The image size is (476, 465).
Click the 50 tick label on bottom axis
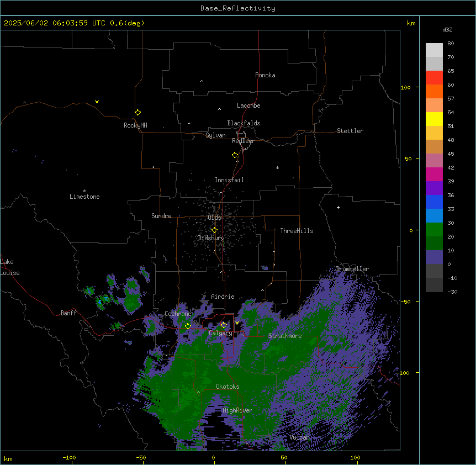284,457
